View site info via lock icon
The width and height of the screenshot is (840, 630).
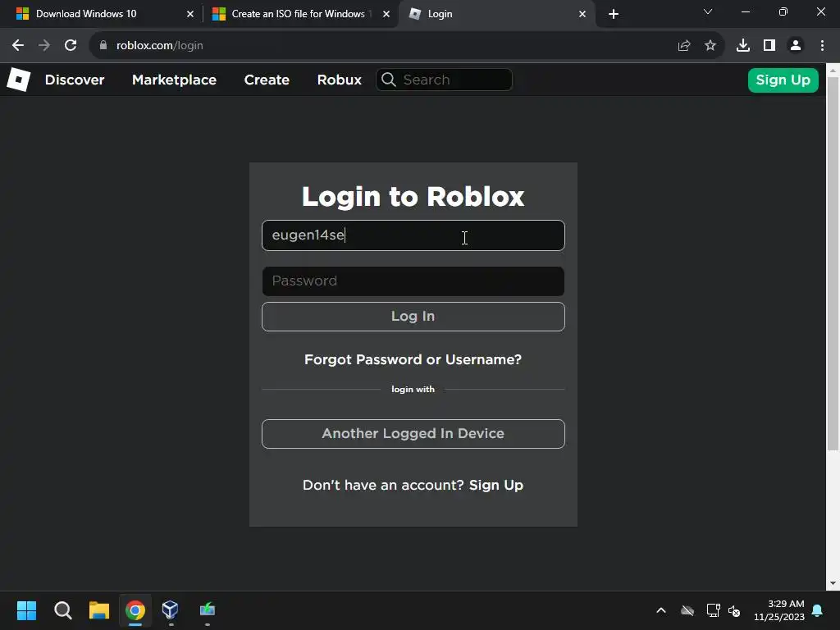pyautogui.click(x=103, y=46)
